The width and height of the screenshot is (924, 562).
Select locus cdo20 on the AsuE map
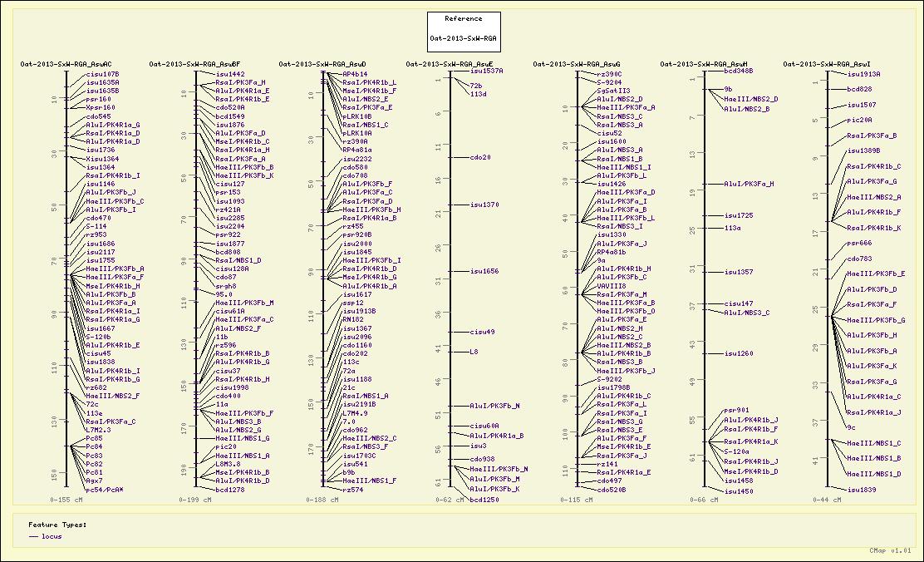point(480,157)
